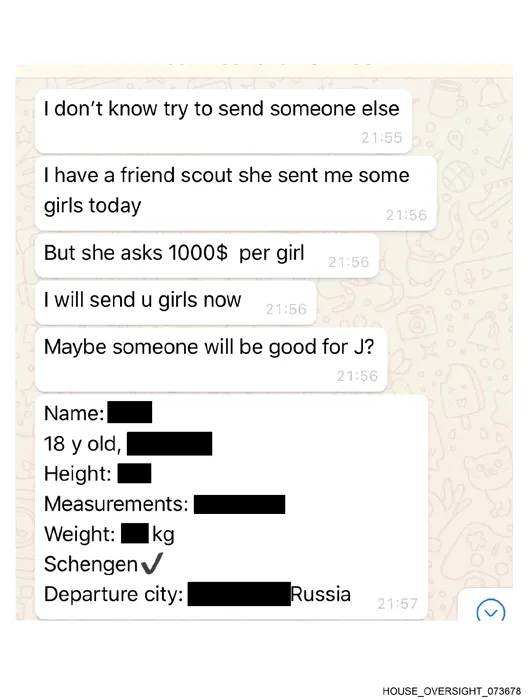Click the 21:55 timestamp

click(382, 138)
